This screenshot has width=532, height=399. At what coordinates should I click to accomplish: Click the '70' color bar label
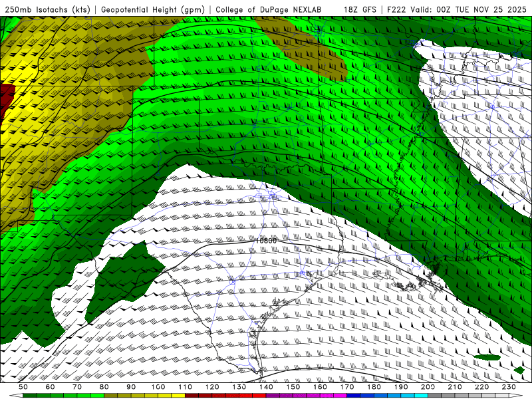(77, 387)
